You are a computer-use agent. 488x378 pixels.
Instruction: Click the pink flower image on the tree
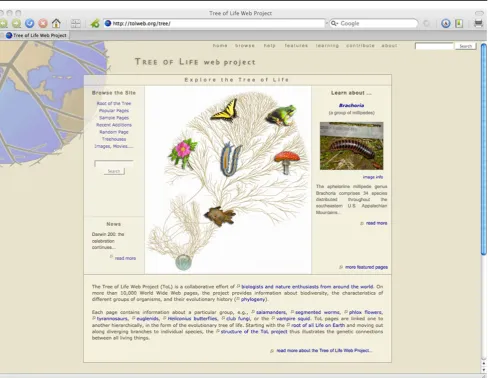183,153
